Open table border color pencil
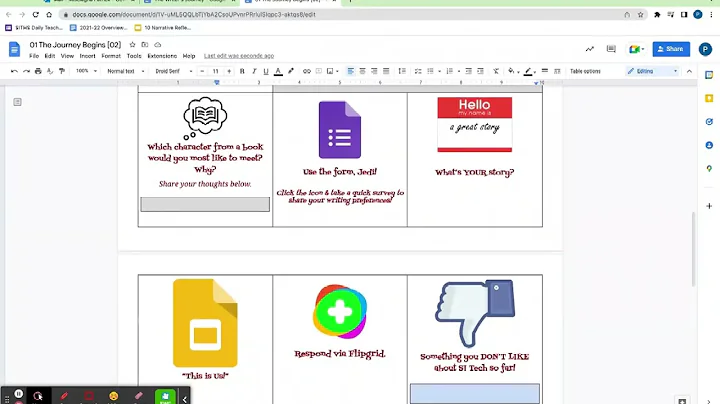This screenshot has height=404, width=720. [x=529, y=71]
